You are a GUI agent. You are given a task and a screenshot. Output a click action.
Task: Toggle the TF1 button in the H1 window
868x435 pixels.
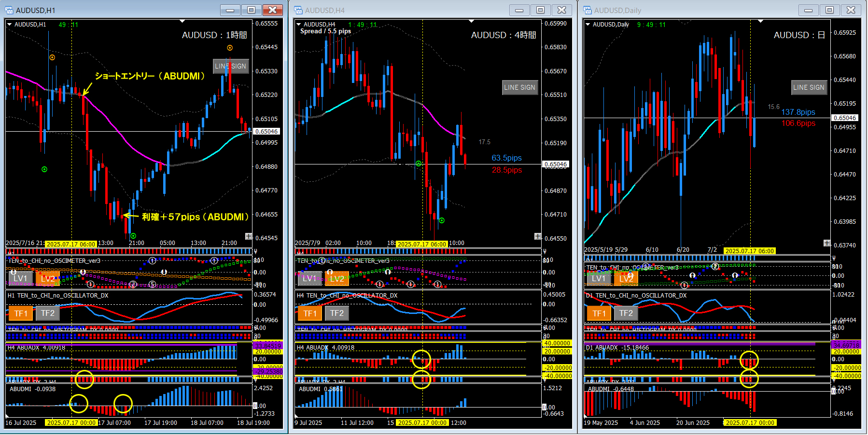click(21, 313)
